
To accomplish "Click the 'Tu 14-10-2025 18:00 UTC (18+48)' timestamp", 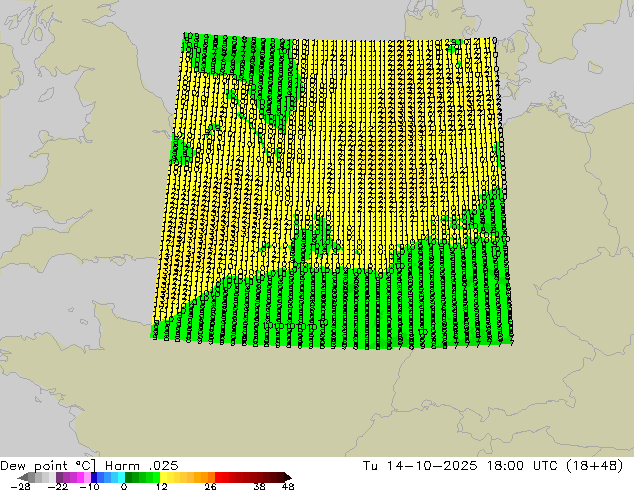I will tap(493, 466).
